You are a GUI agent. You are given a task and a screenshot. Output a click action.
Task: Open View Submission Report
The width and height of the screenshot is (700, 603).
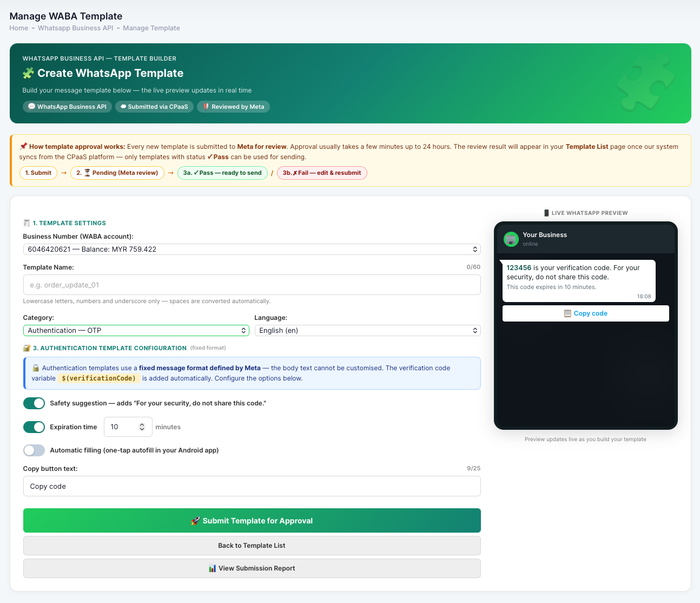coord(252,568)
